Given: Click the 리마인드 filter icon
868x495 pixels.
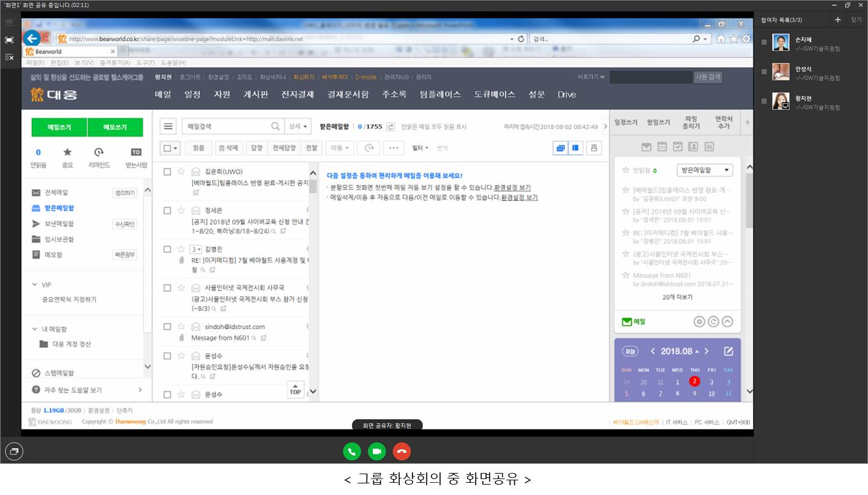Looking at the screenshot, I should (x=99, y=152).
